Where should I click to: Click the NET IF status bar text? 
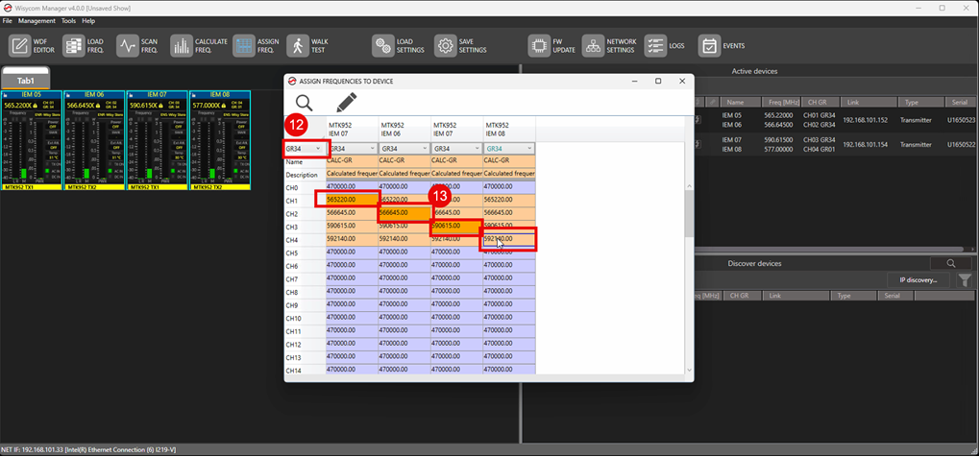[88, 449]
